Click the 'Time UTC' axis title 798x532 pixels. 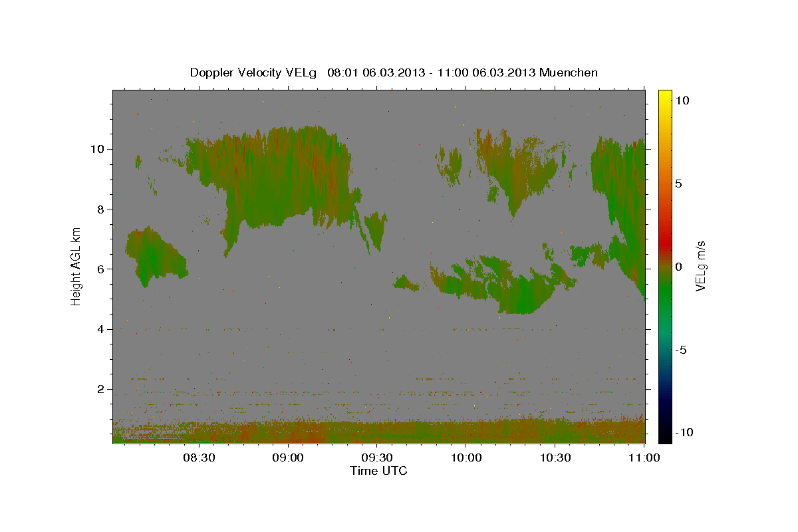(x=378, y=471)
